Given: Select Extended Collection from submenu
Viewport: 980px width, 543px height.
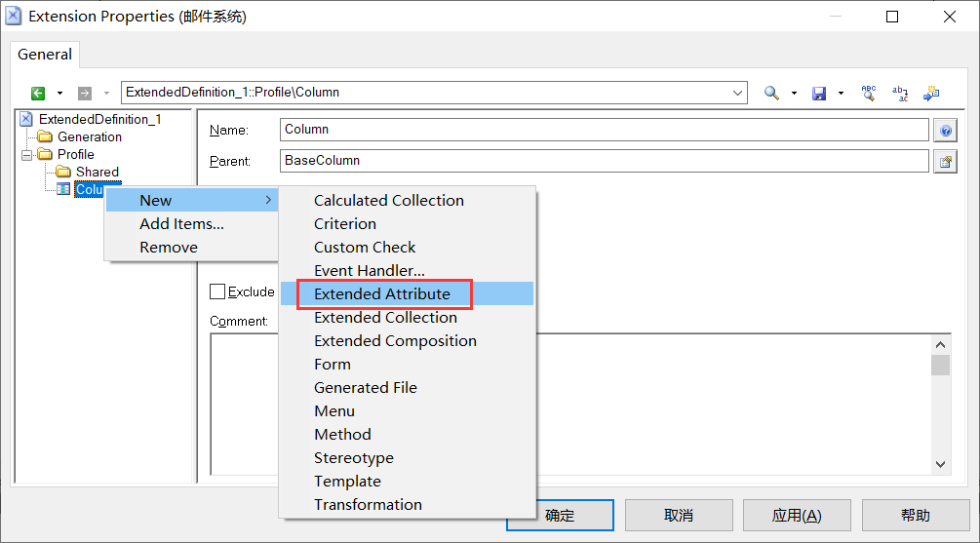Looking at the screenshot, I should (x=407, y=318).
